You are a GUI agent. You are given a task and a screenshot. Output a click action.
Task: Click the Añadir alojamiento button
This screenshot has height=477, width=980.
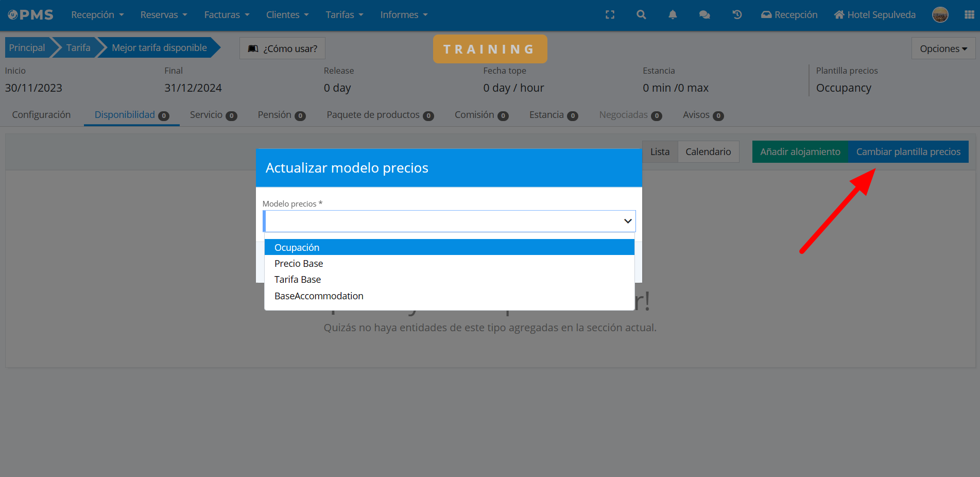pyautogui.click(x=800, y=152)
